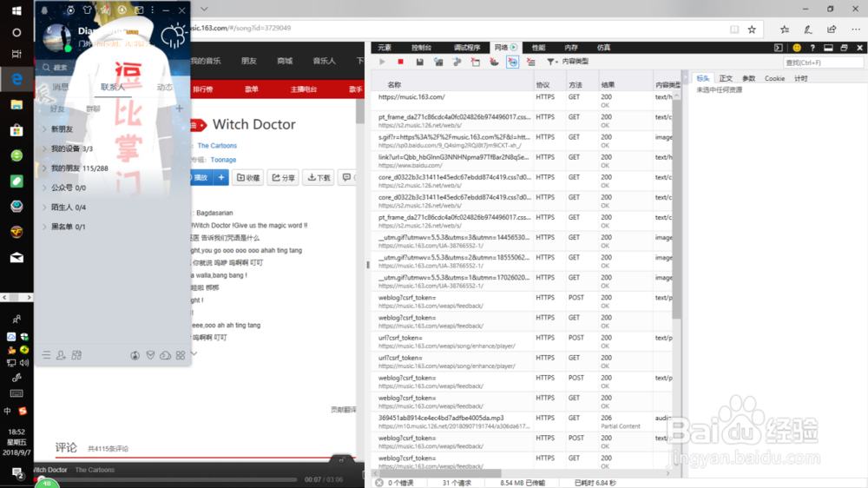Switch to the 参数 parameters tab
868x488 pixels.
pos(748,79)
